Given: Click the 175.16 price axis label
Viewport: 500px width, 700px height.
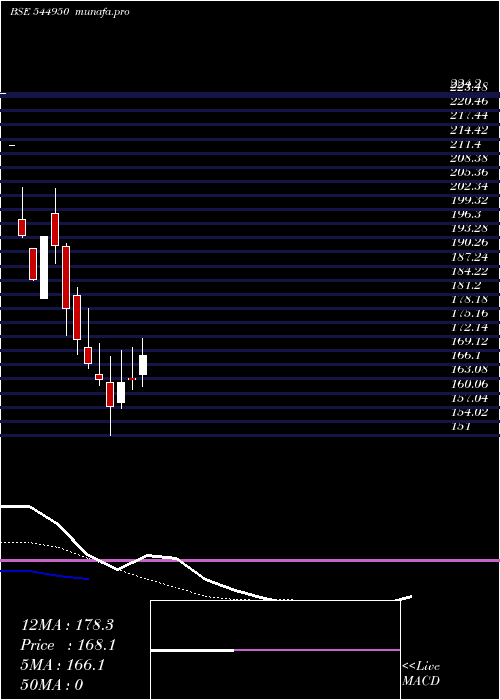Looking at the screenshot, I should tap(469, 313).
